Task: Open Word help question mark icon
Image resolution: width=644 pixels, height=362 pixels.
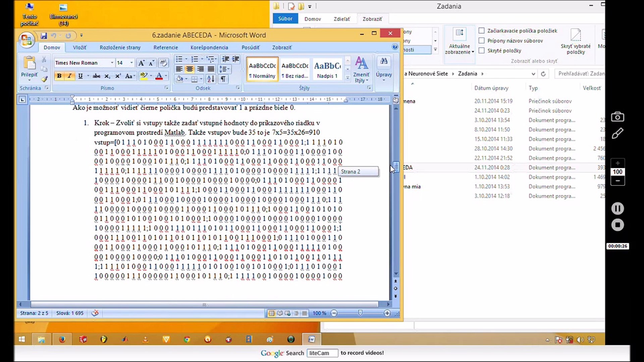Action: [x=395, y=47]
